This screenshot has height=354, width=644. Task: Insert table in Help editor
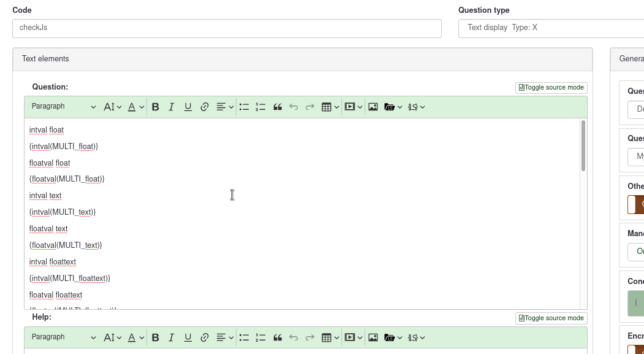[330, 337]
